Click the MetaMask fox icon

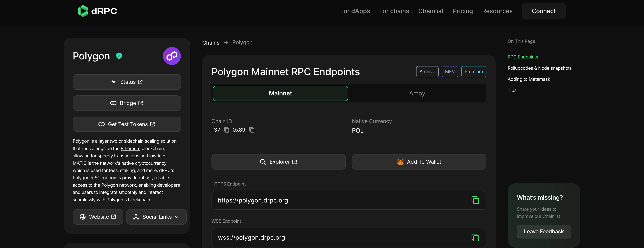(400, 162)
